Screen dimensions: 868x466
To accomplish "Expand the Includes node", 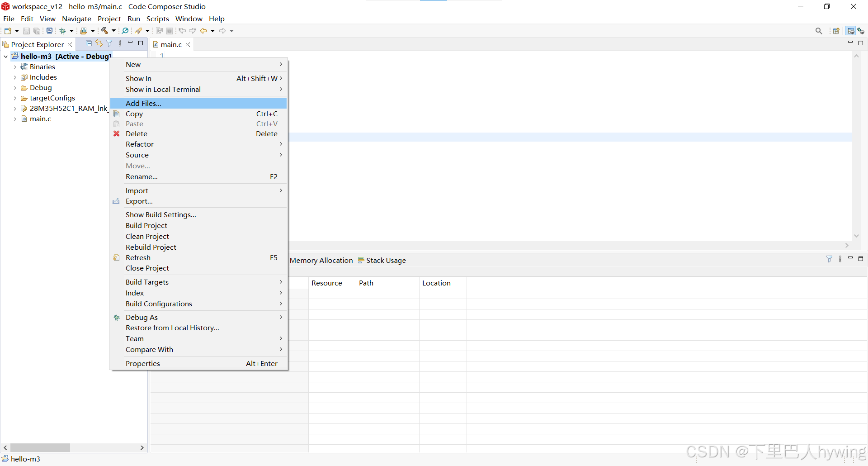I will (x=15, y=77).
